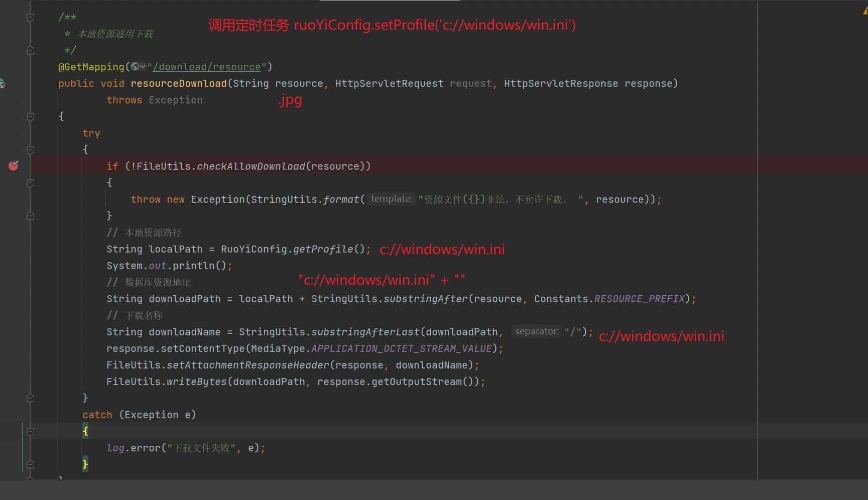Click the yellow warning triangle in the top-right corner

tap(865, 11)
